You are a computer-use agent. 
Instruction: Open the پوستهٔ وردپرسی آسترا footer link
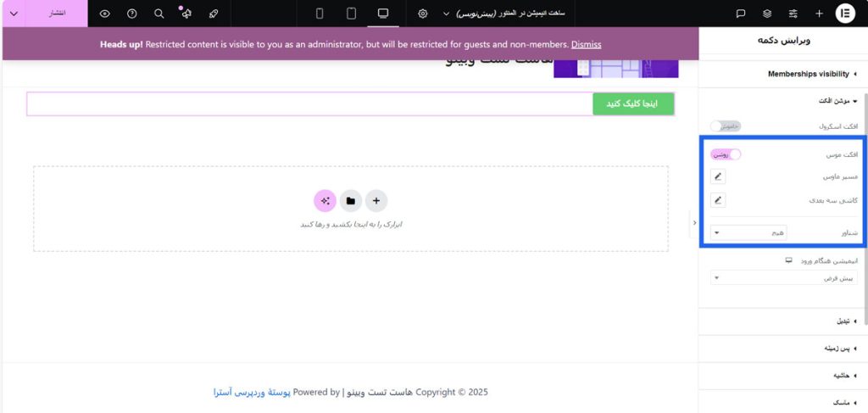252,392
